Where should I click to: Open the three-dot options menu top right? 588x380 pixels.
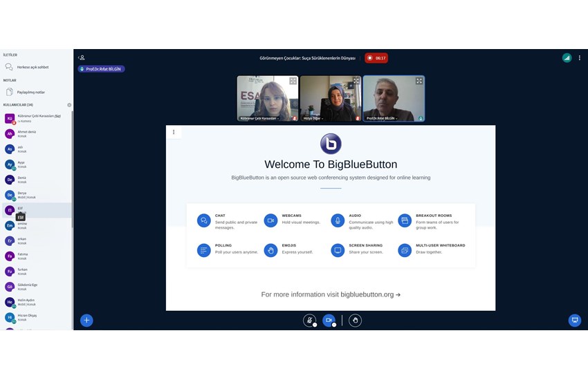(580, 58)
